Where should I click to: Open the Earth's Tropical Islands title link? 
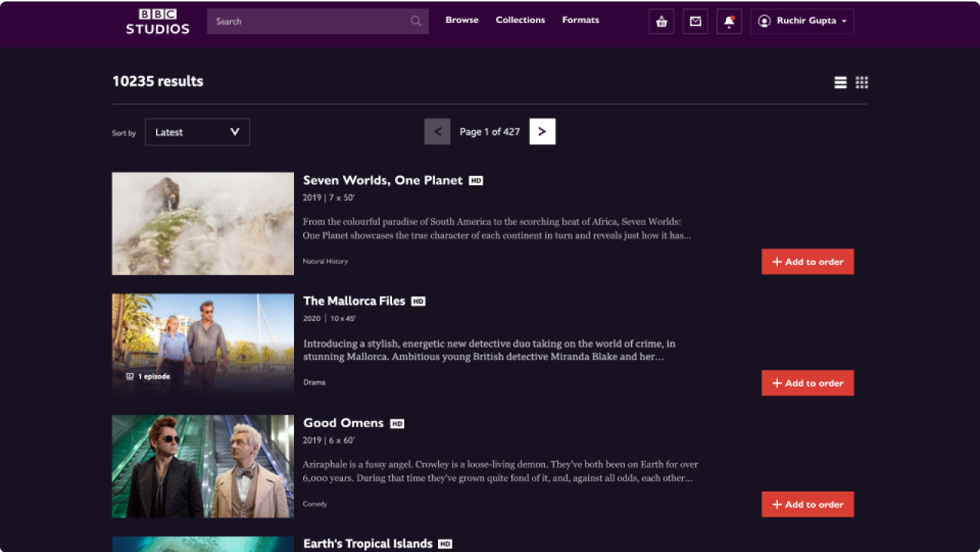367,544
